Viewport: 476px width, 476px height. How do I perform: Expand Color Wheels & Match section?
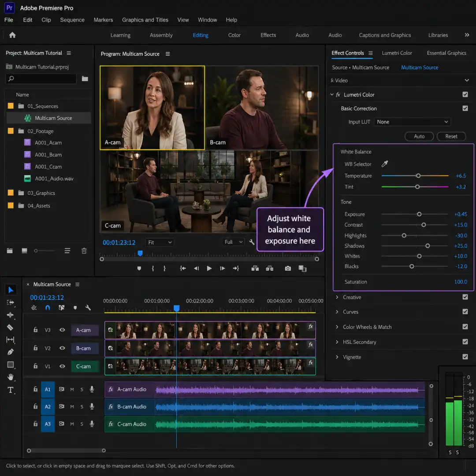(337, 327)
